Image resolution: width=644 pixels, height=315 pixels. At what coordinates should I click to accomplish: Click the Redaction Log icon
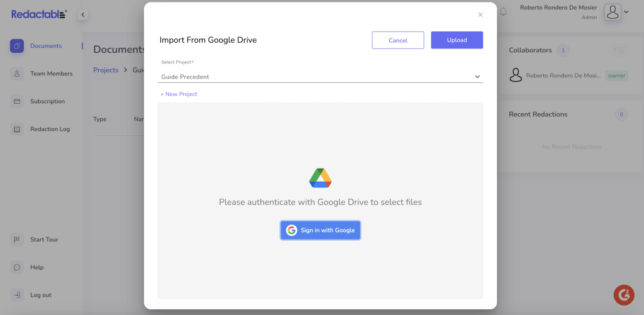point(17,129)
